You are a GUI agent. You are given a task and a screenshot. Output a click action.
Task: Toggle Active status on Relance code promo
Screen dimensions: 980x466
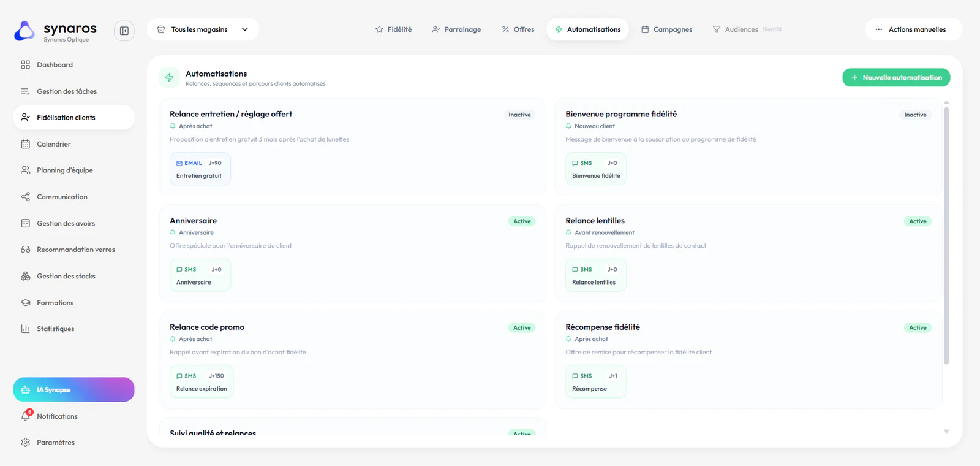[x=522, y=328]
